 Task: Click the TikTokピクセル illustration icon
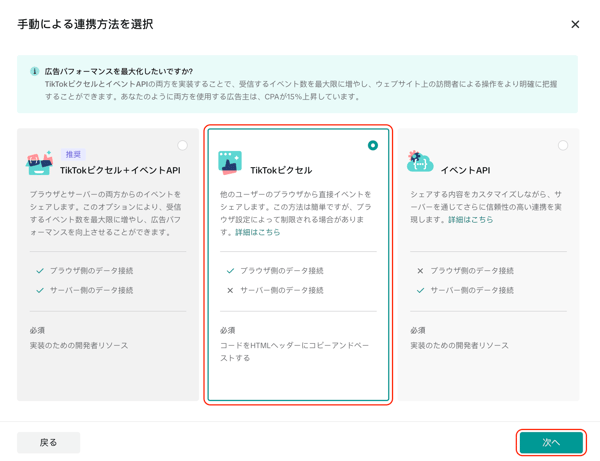tap(230, 162)
